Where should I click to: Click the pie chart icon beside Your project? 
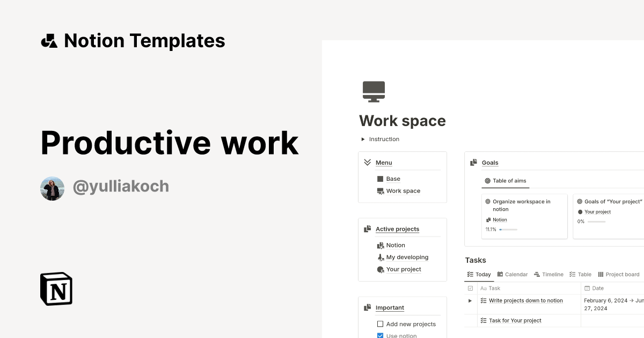[380, 269]
